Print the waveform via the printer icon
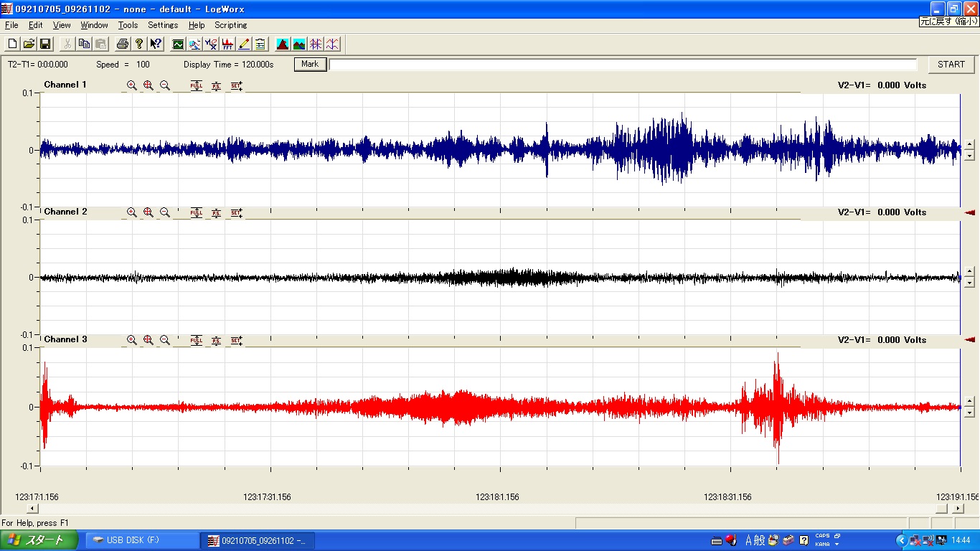Viewport: 980px width, 551px height. tap(123, 44)
